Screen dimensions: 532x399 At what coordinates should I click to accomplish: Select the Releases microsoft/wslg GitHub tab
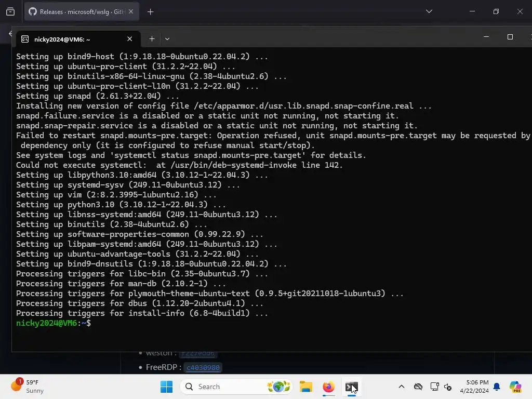(82, 12)
